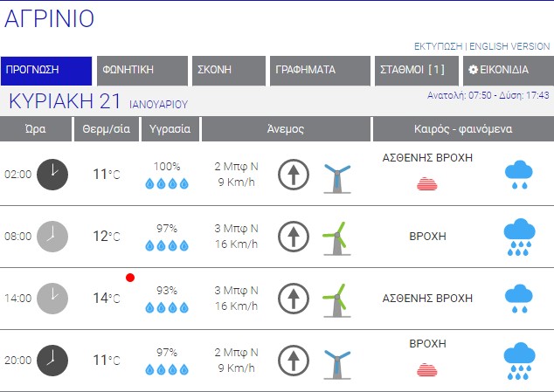Click the 14:00 gray clock icon
Viewport: 554px width, 392px height.
click(x=52, y=298)
